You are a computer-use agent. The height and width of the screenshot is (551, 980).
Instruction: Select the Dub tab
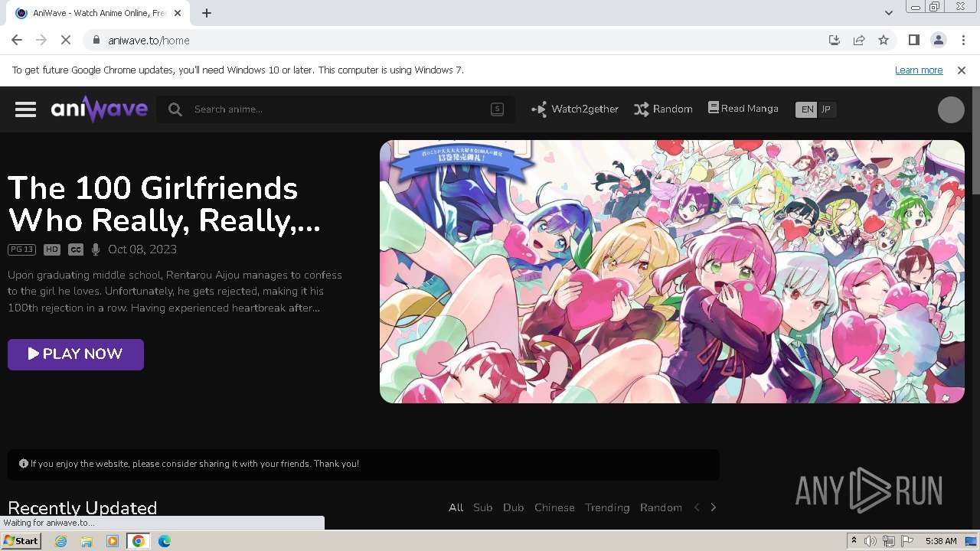(x=513, y=507)
